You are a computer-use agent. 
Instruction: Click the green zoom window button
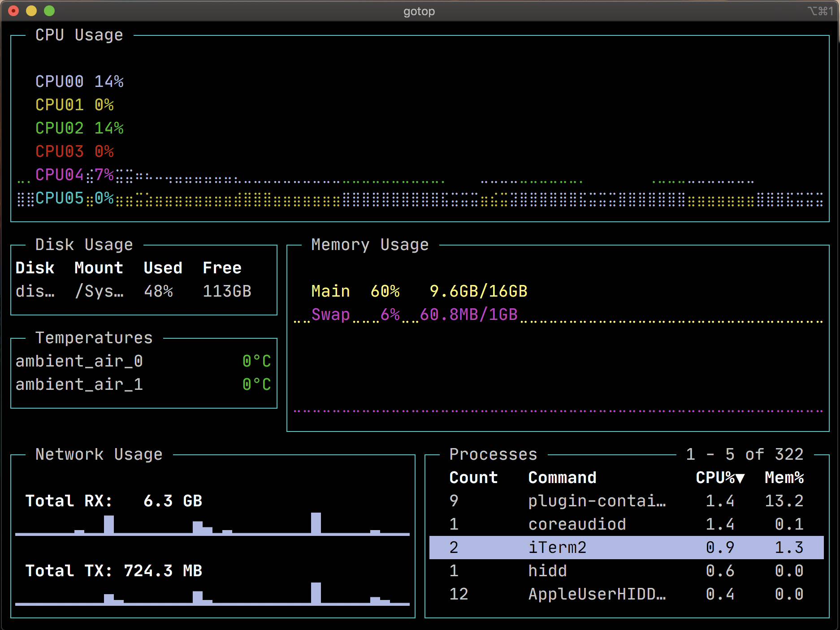pyautogui.click(x=49, y=11)
